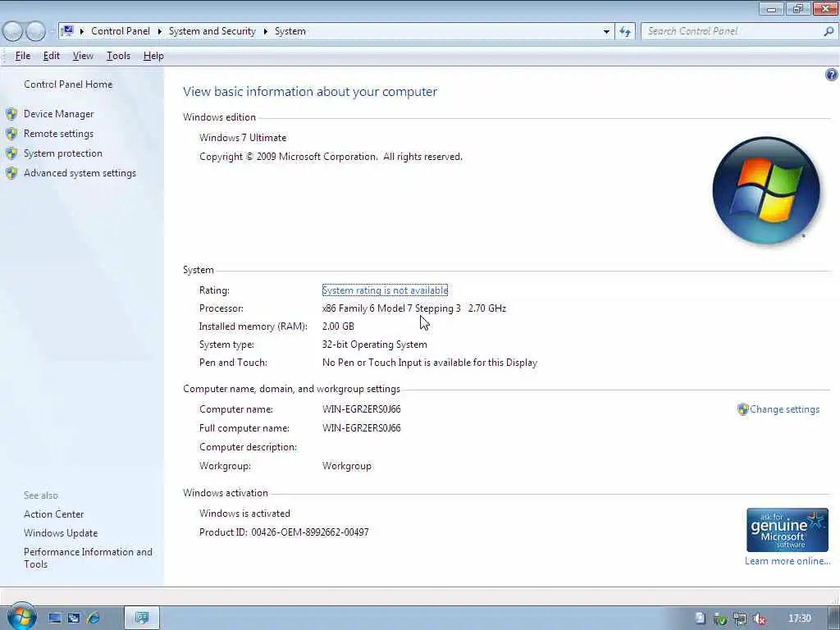Viewport: 840px width, 630px height.
Task: Click the Forward navigation button
Action: 35,31
